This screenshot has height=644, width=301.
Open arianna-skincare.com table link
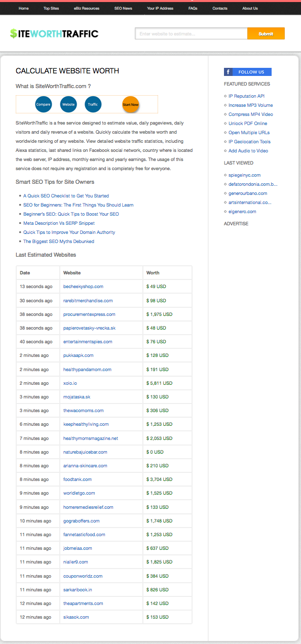(85, 466)
